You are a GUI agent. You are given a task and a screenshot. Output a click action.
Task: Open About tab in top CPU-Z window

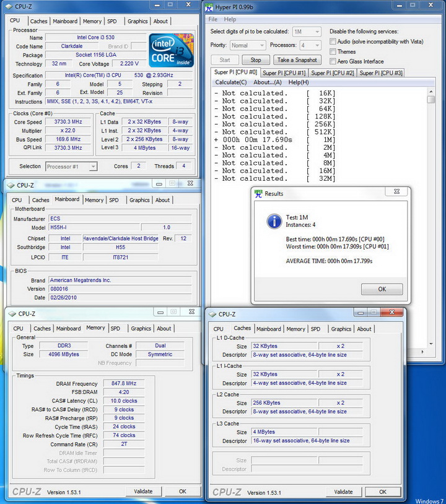pyautogui.click(x=160, y=21)
